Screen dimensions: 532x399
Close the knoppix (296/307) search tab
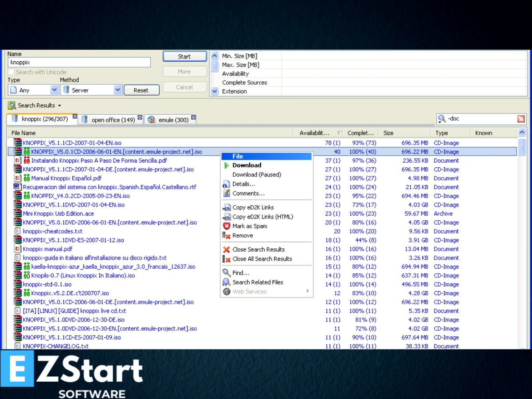pos(74,117)
